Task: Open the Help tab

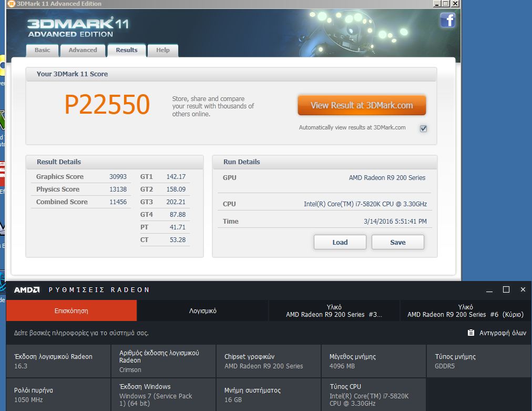Action: coord(163,51)
